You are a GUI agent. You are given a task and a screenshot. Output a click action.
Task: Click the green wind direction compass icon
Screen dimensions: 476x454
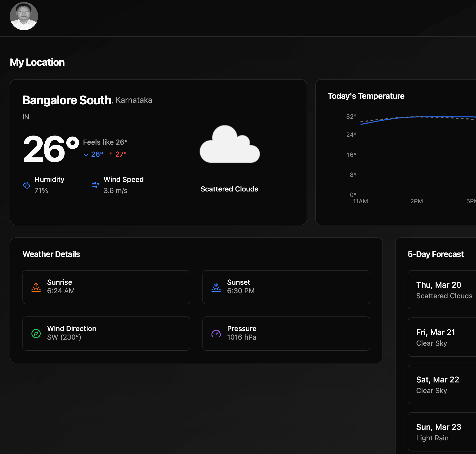click(36, 333)
